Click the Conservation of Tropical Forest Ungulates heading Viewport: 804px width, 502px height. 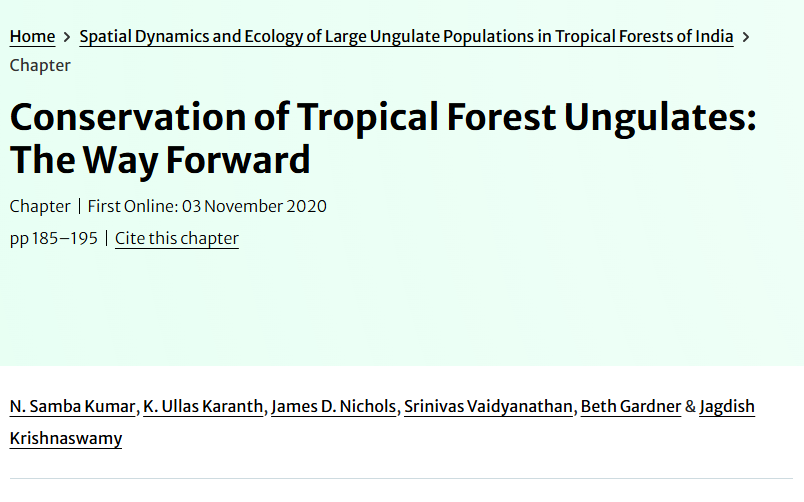coord(383,118)
